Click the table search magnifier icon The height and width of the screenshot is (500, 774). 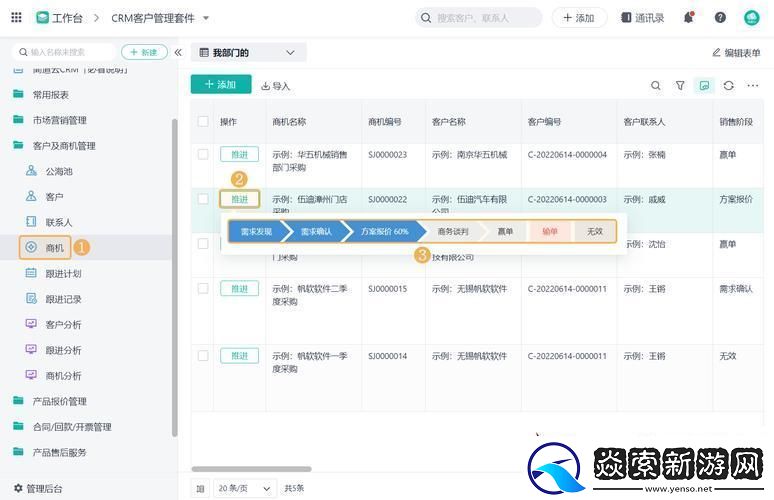656,85
